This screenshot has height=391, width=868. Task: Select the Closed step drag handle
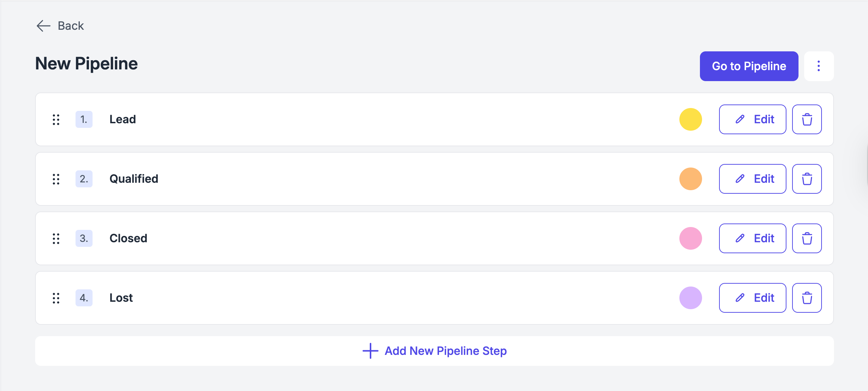(56, 238)
